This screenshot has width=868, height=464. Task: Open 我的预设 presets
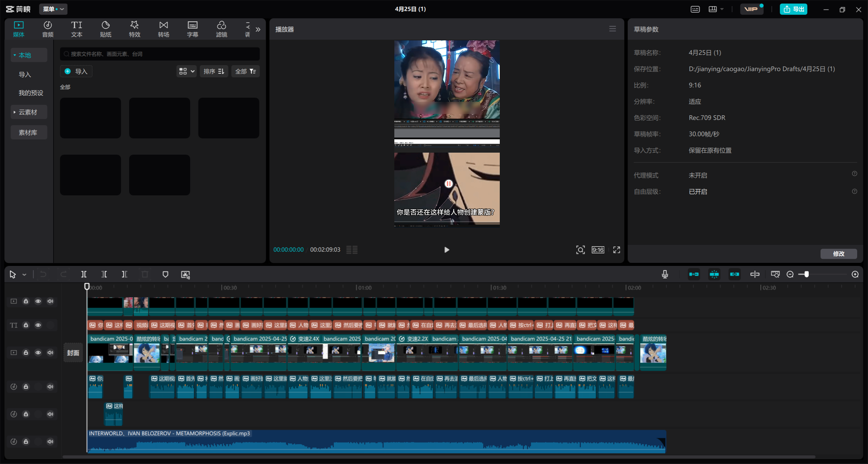[31, 93]
